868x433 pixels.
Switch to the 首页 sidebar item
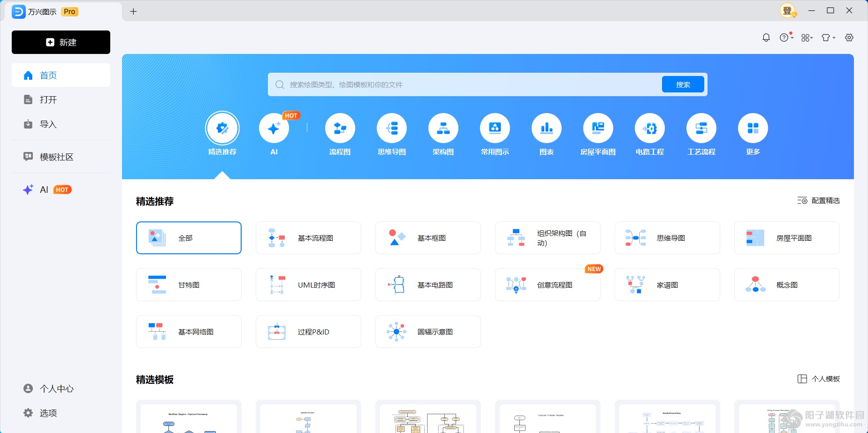click(61, 75)
